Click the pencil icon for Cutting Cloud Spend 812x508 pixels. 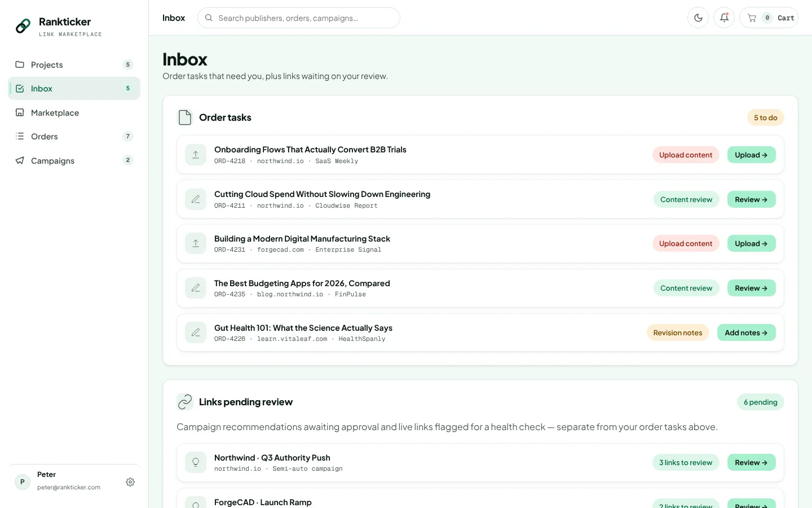pyautogui.click(x=196, y=199)
